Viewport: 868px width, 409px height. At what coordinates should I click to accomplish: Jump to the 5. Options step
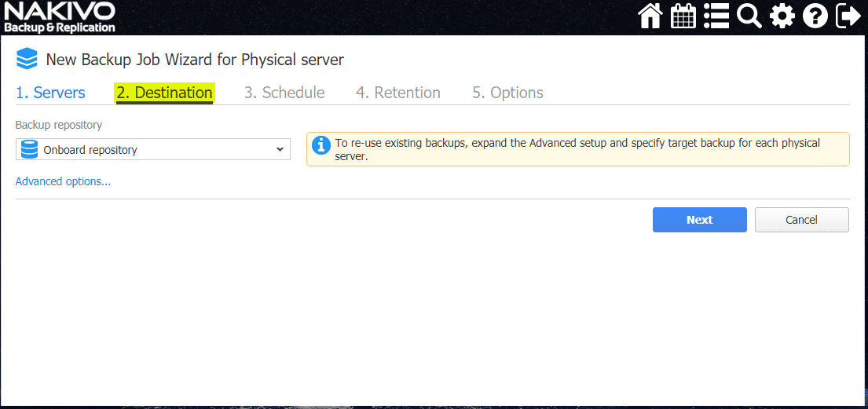(507, 93)
